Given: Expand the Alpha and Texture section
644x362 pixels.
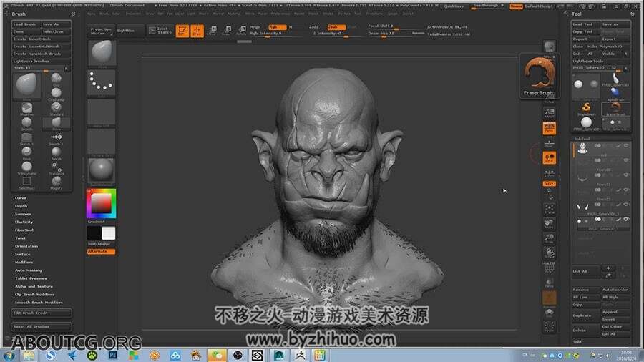Looking at the screenshot, I should (34, 286).
